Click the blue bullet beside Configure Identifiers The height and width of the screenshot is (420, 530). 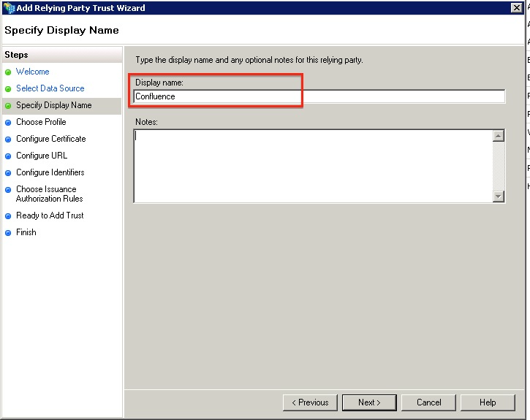tap(8, 173)
